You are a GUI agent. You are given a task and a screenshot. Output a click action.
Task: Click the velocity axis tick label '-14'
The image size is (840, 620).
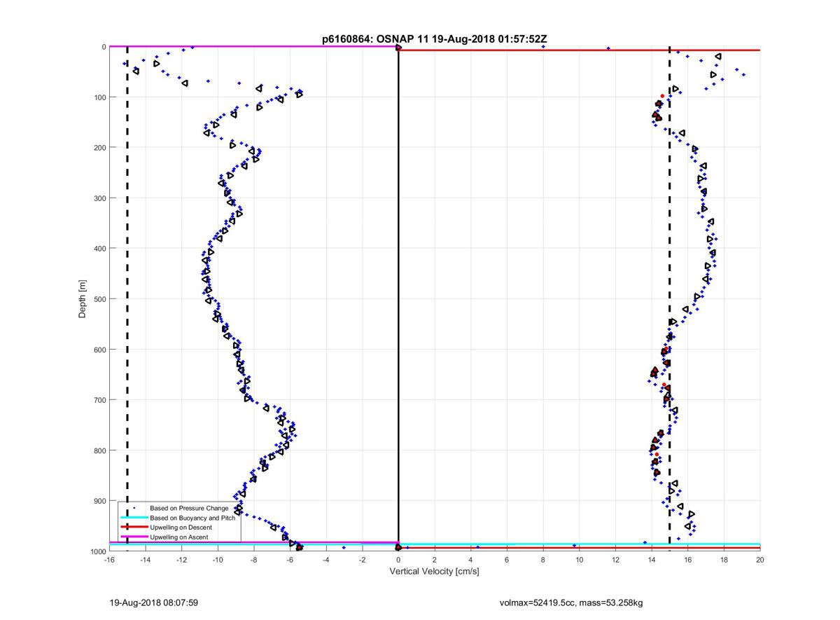pos(145,560)
